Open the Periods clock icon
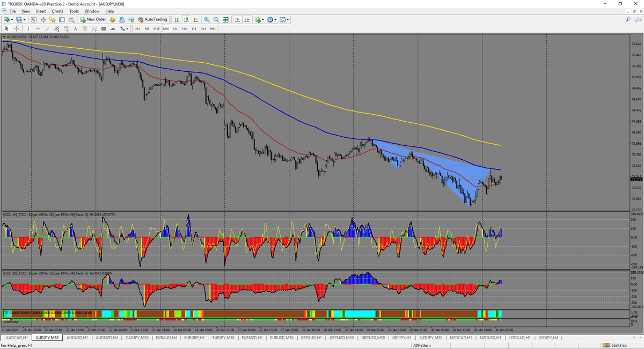Screen dimensions: 644x349 [270, 20]
